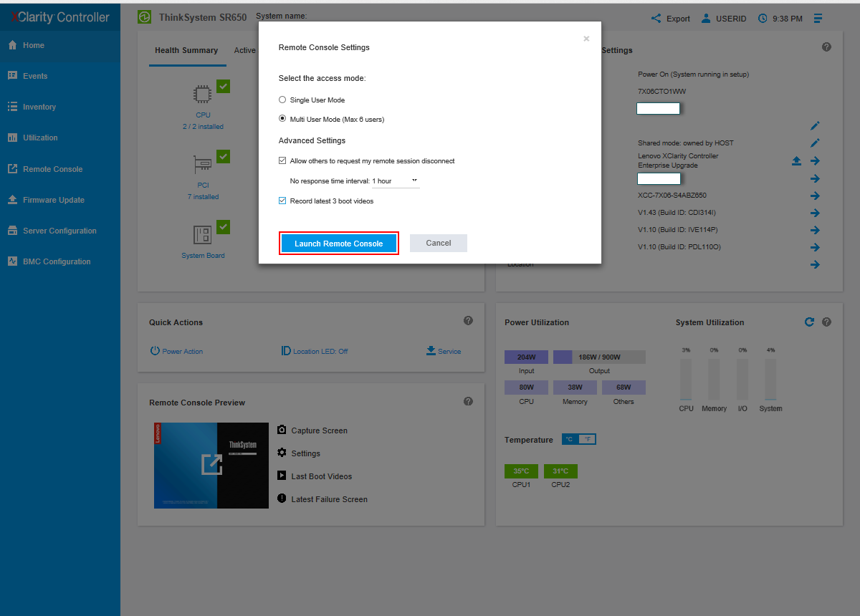Click the System utilization bar showing 4%
This screenshot has width=860, height=616.
pos(770,380)
